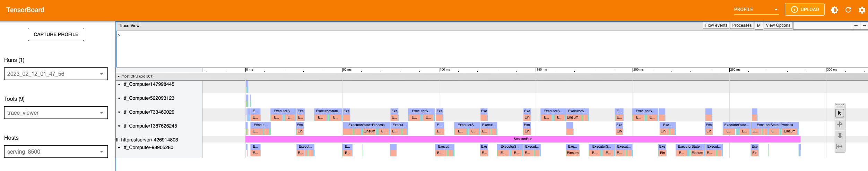Screen dimensions: 868x171
Task: Open Tools dropdown showing trace_viewer
Action: [56, 113]
